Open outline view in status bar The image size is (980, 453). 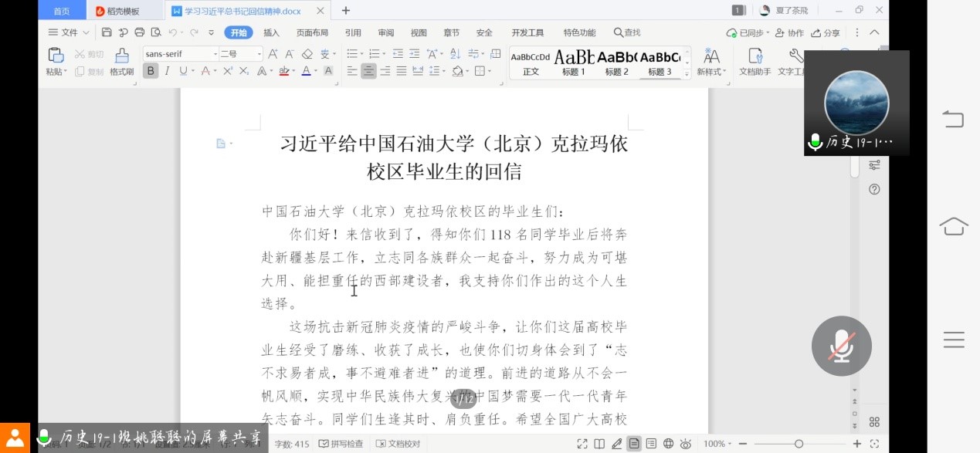tap(651, 444)
